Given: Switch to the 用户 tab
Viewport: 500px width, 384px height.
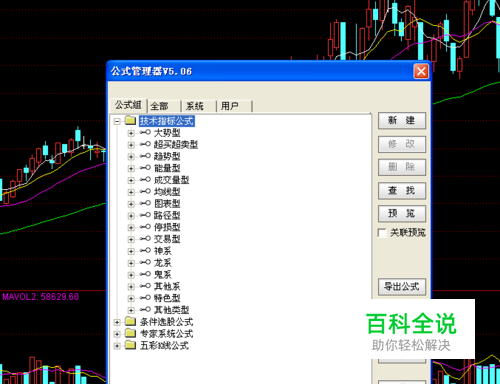Looking at the screenshot, I should tap(234, 106).
